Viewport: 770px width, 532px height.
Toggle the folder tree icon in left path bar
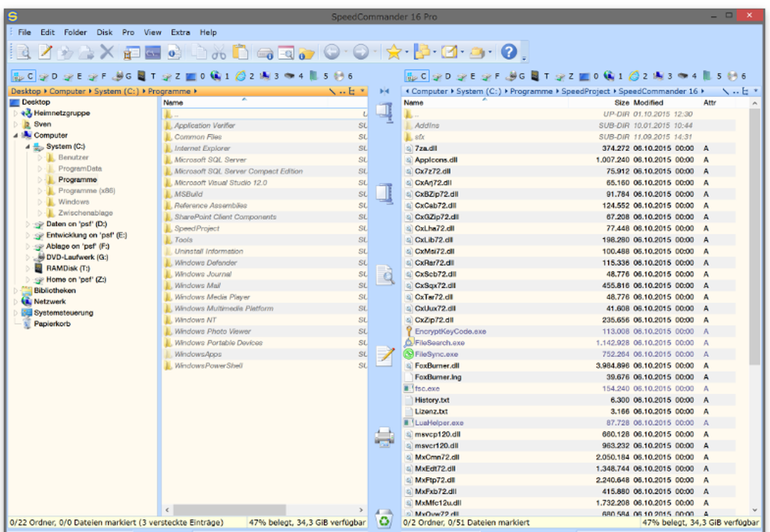352,92
